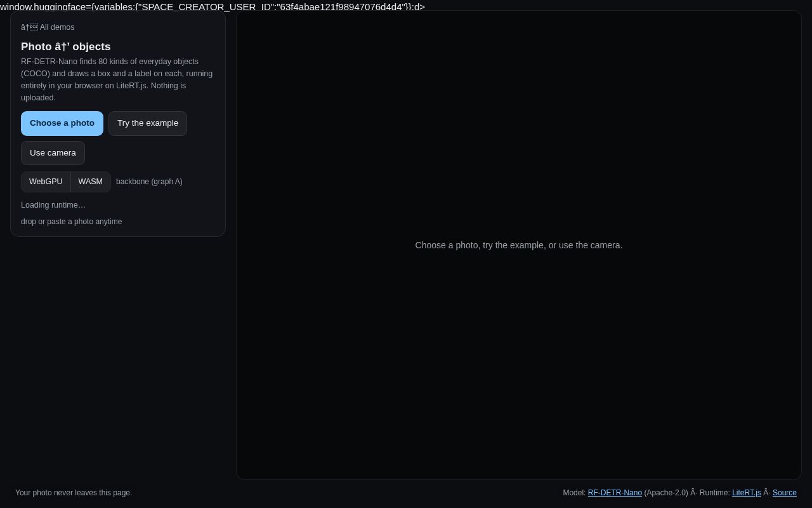812x508 pixels.
Task: Click the RF-DETR-Nano description paragraph
Action: 118,79
